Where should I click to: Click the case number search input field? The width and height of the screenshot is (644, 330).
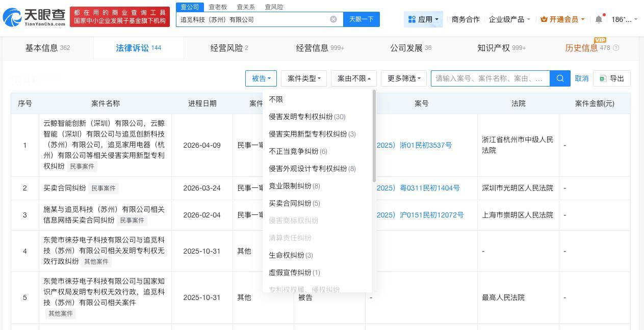tap(491, 78)
